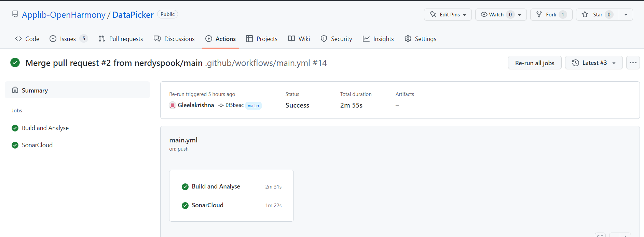This screenshot has width=644, height=237.
Task: Click the Public visibility label
Action: click(x=167, y=14)
